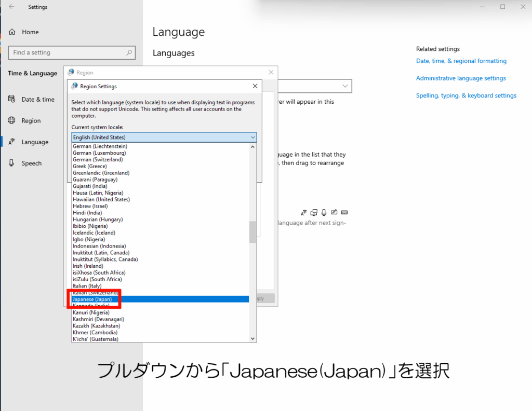Image resolution: width=532 pixels, height=411 pixels.
Task: Close the Region Settings dialog
Action: pos(255,86)
